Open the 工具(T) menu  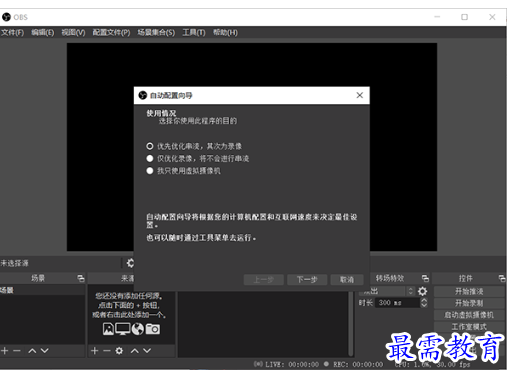[x=194, y=32]
